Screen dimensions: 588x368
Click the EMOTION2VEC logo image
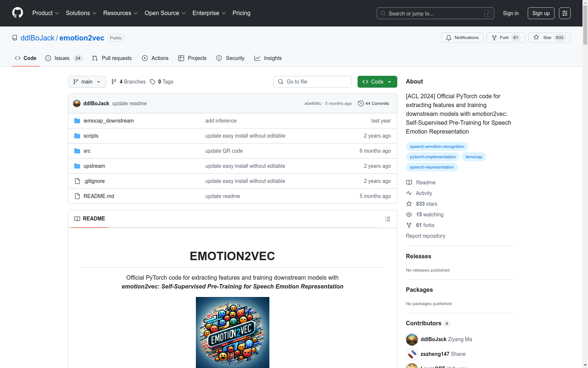[x=233, y=332]
